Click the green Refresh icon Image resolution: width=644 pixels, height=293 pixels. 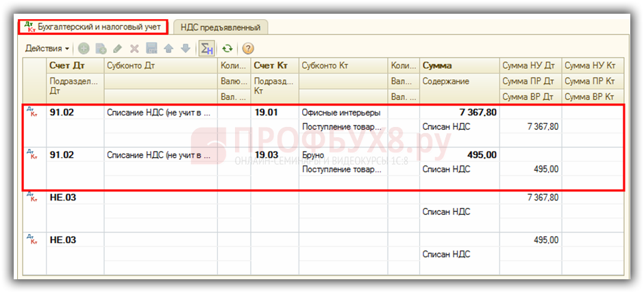click(227, 49)
